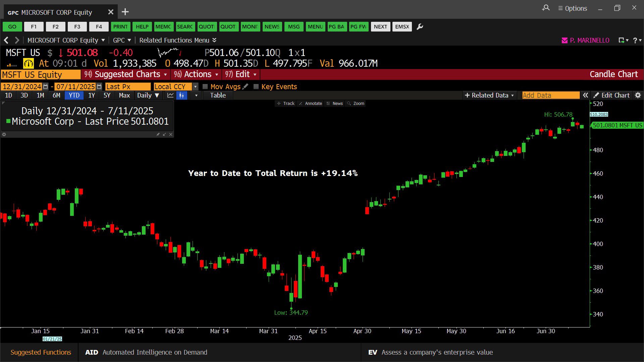The height and width of the screenshot is (362, 644).
Task: Switch to Table view
Action: pos(218,95)
